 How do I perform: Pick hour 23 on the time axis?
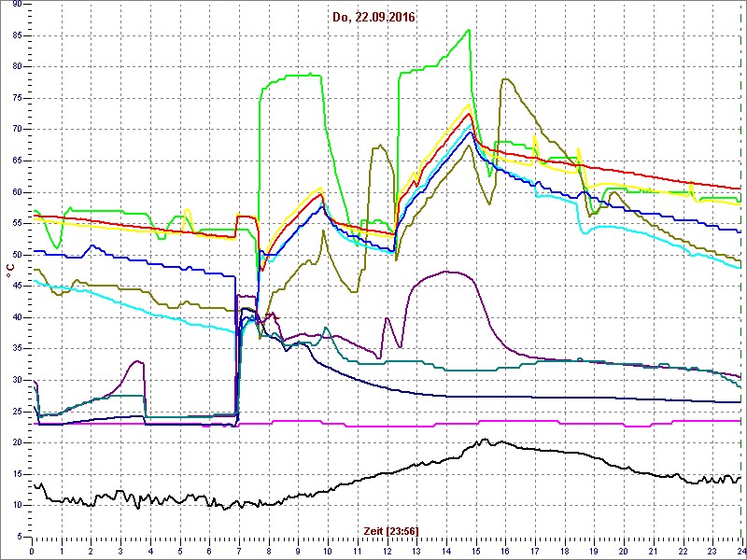pyautogui.click(x=712, y=550)
